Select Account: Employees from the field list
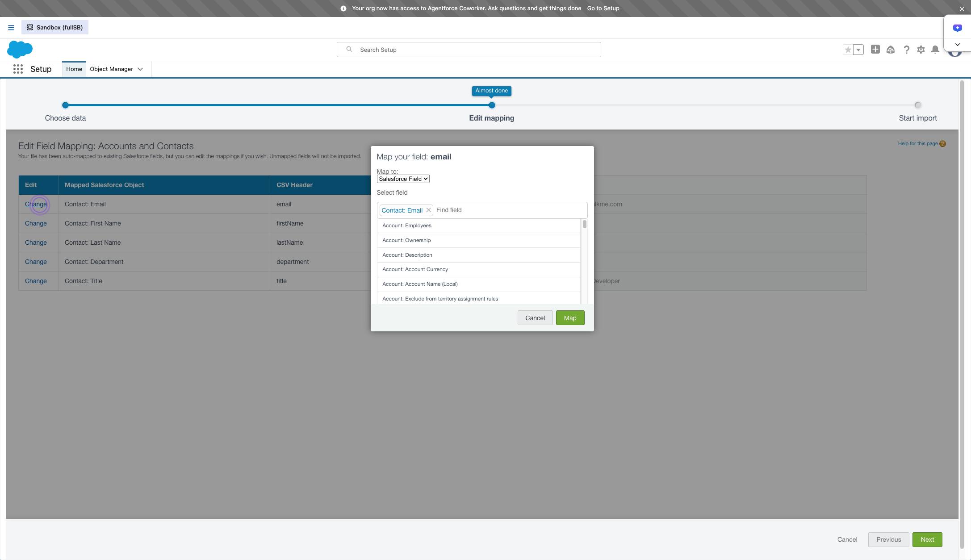Image resolution: width=971 pixels, height=560 pixels. (478, 226)
